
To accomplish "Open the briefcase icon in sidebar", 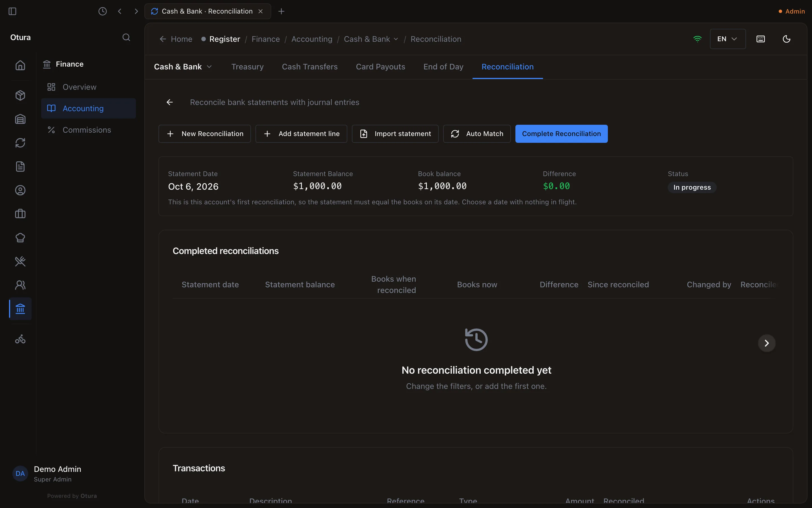I will 20,214.
